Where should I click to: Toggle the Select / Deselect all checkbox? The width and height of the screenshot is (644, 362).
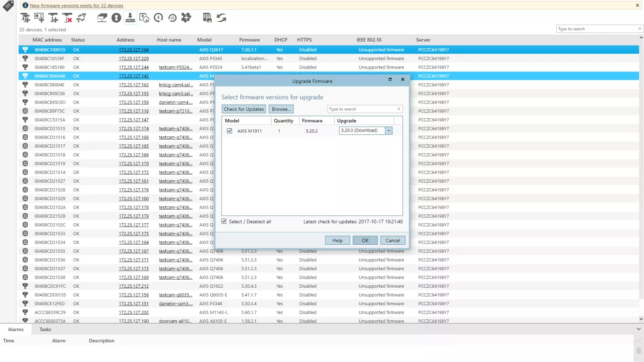224,221
